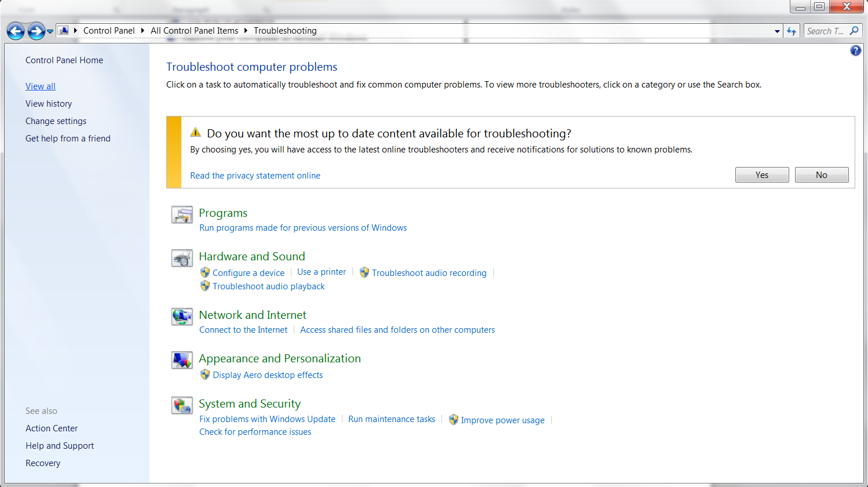Launch Check for performance issues
The width and height of the screenshot is (868, 487).
[x=255, y=432]
